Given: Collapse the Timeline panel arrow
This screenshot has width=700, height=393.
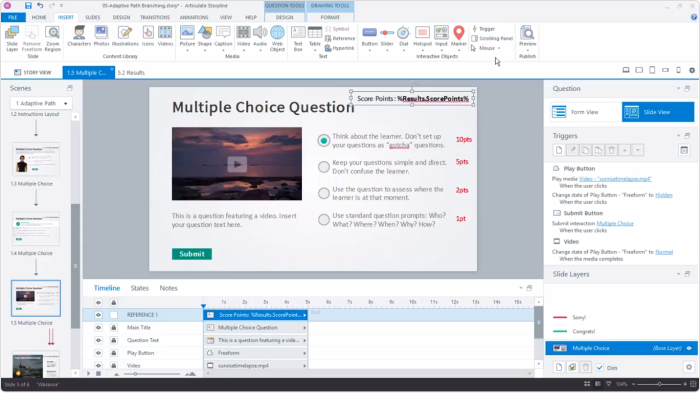Looking at the screenshot, I should [x=521, y=288].
